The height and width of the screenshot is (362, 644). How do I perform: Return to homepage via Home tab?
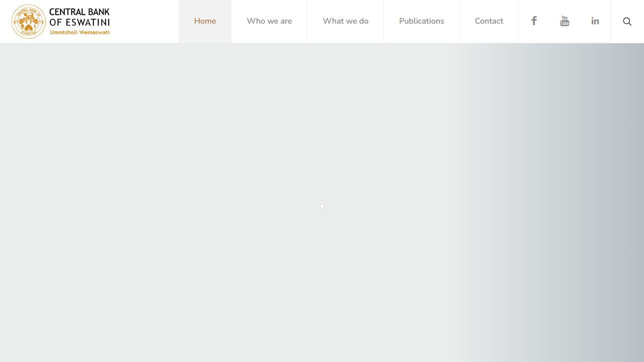(x=205, y=21)
